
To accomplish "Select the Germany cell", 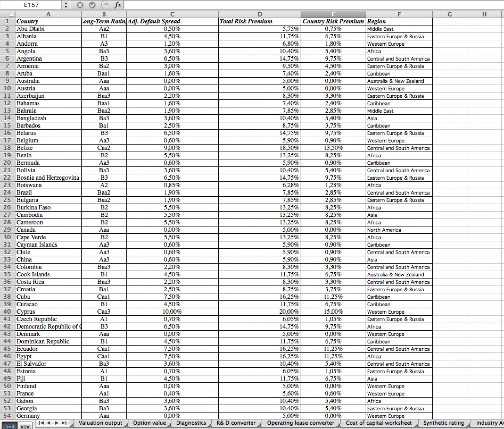I will point(48,416).
